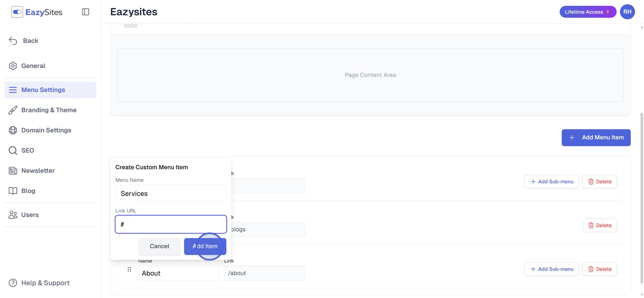Click the SEO magnifier icon
Image resolution: width=644 pixels, height=298 pixels.
point(13,150)
